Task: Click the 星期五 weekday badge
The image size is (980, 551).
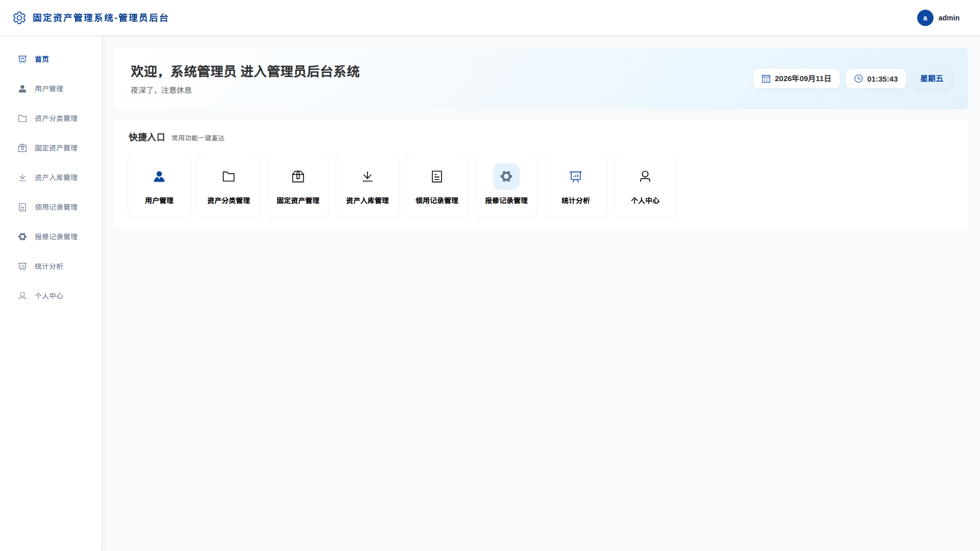Action: (x=932, y=79)
